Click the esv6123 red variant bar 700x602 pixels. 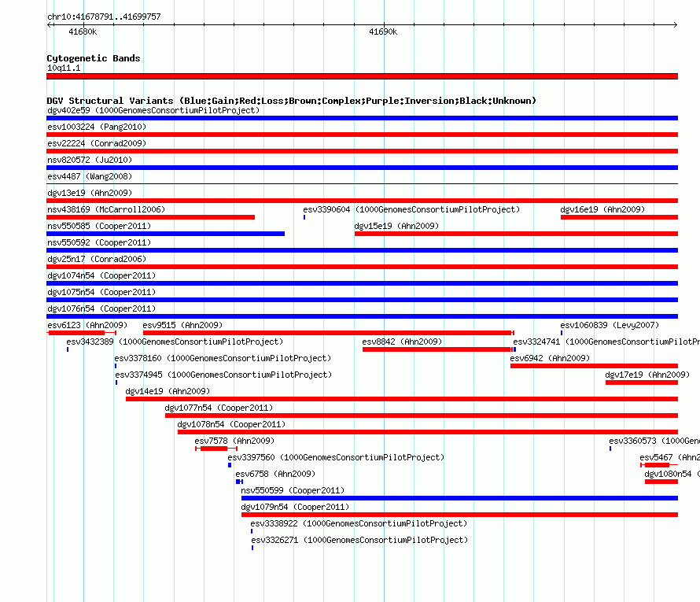click(81, 333)
